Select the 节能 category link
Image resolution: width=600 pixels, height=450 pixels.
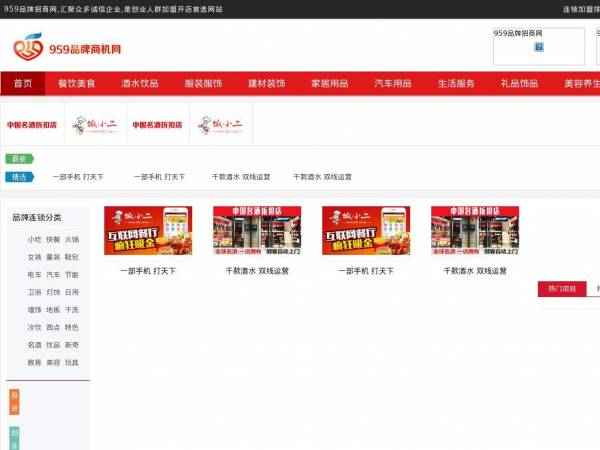pyautogui.click(x=72, y=275)
